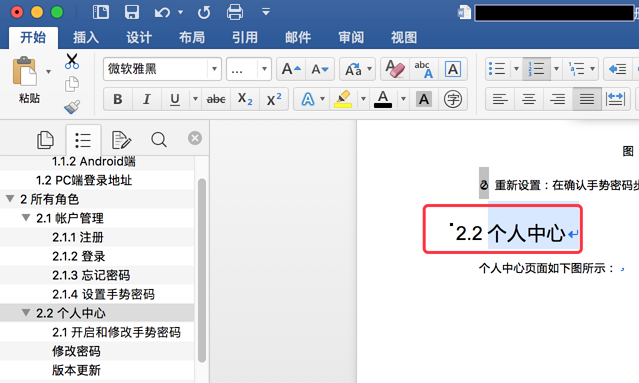Open the Paste options dropdown arrow

pyautogui.click(x=48, y=72)
